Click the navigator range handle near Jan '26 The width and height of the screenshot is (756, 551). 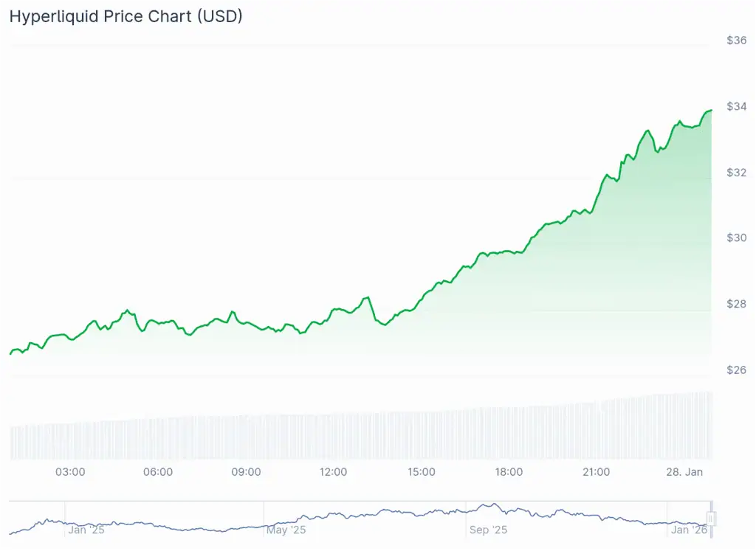[x=712, y=519]
